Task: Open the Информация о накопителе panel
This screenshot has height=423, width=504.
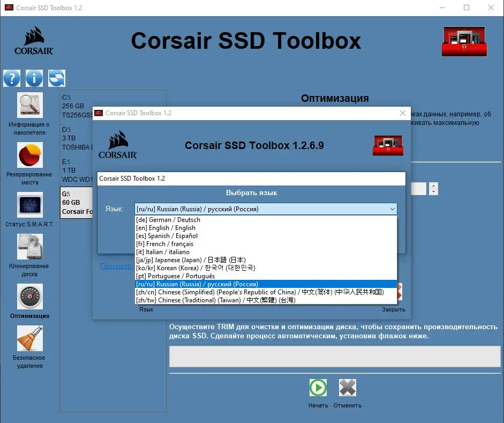Action: tap(29, 106)
